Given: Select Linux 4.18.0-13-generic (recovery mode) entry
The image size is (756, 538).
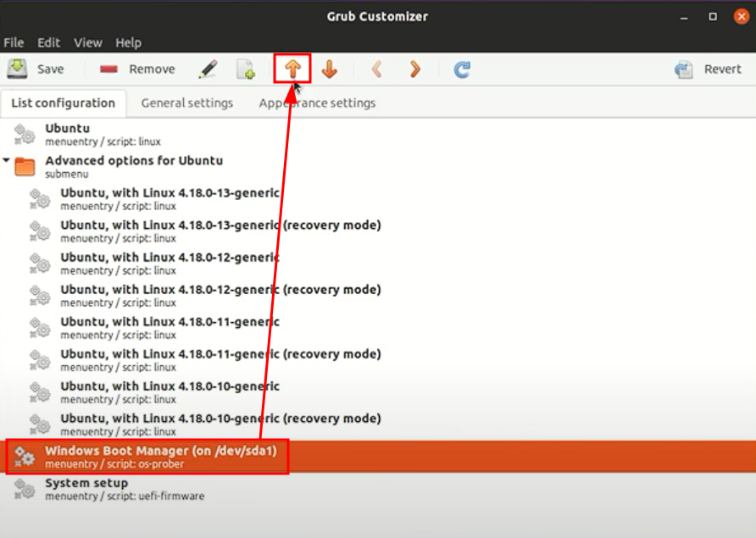Looking at the screenshot, I should (x=378, y=231).
